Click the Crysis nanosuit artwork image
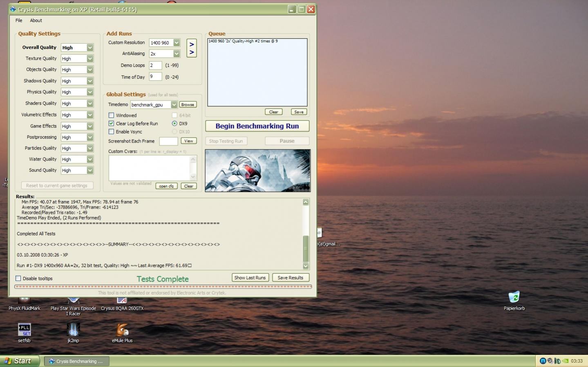Screen dimensions: 588x367 258,171
